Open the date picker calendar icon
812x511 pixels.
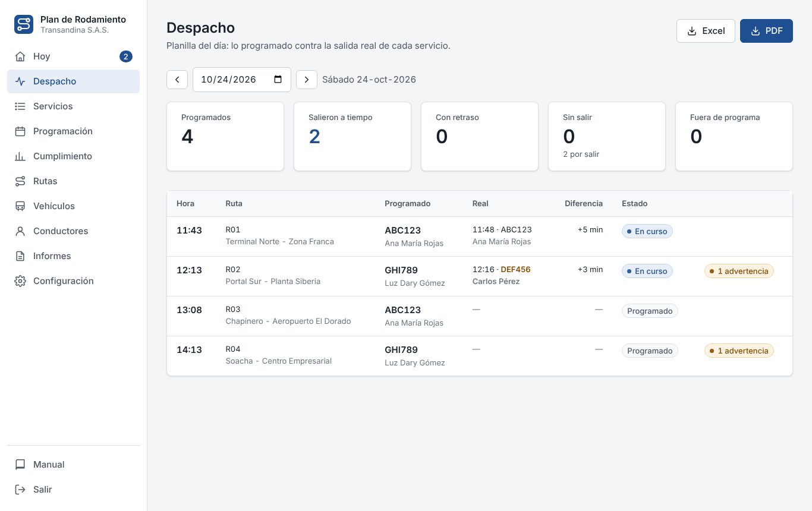tap(278, 80)
